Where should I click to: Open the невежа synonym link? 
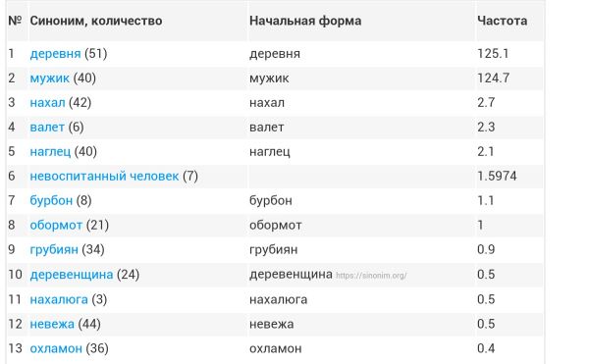(x=52, y=324)
